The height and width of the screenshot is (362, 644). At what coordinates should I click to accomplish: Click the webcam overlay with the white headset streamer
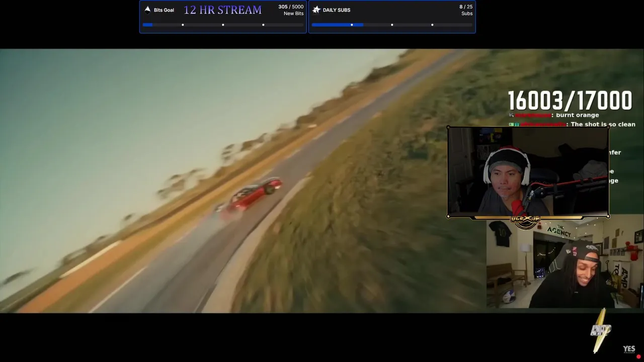(528, 171)
